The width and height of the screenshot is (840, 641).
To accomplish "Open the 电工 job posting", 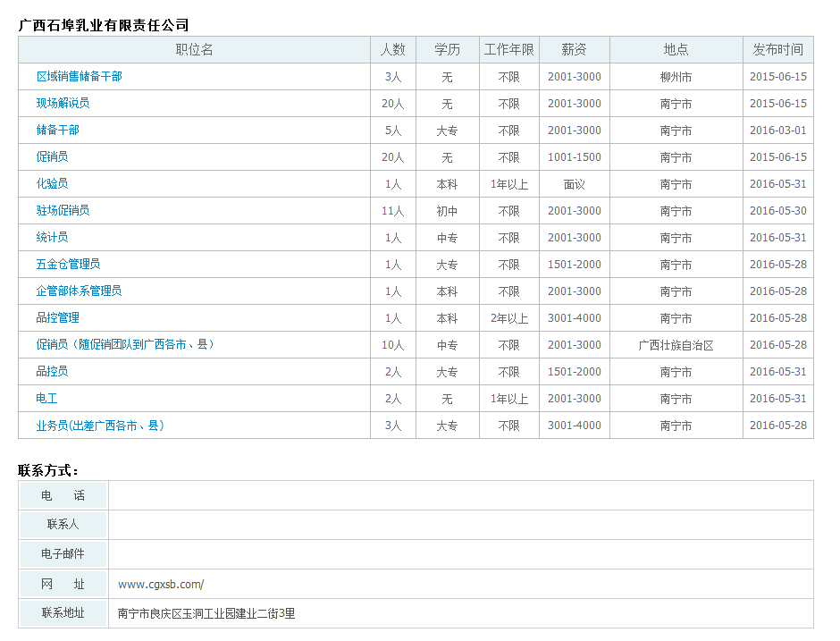I will click(x=46, y=399).
